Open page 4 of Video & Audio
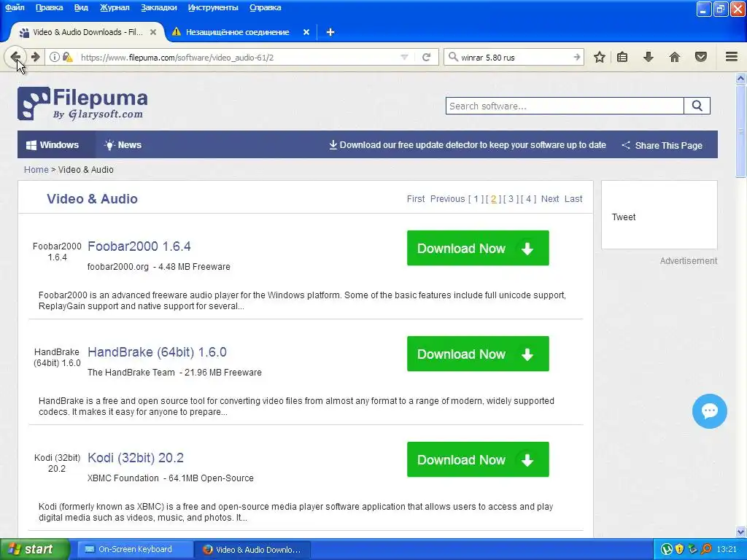The image size is (747, 560). pos(528,199)
